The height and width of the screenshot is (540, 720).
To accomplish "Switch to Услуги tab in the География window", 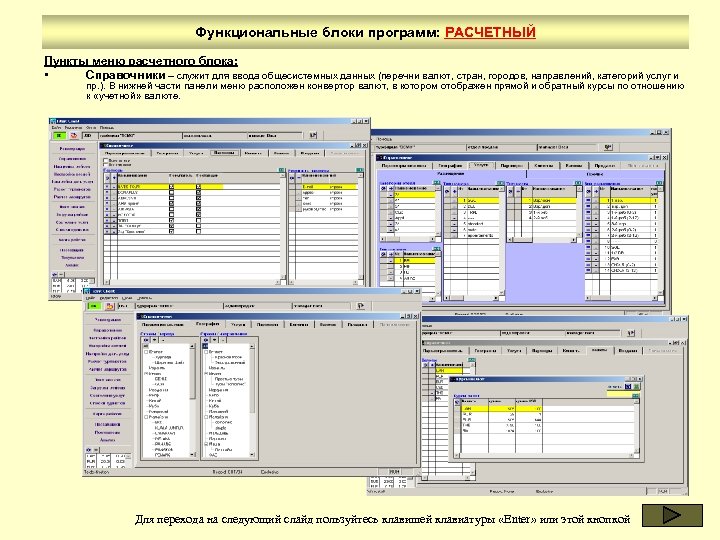I will [238, 325].
